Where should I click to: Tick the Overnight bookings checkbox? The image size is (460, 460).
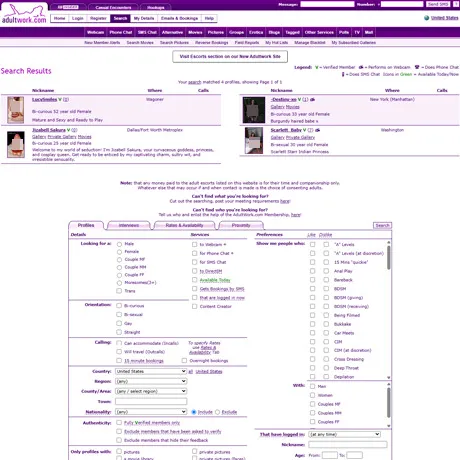(x=184, y=361)
